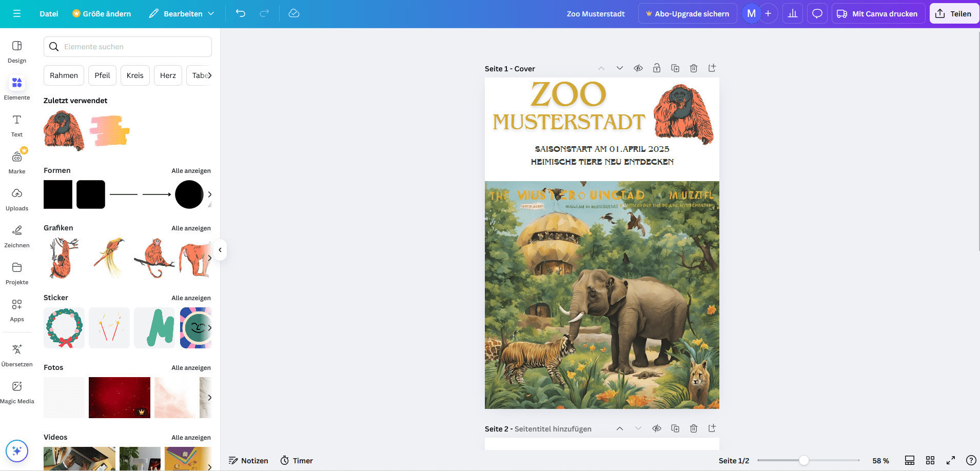Image resolution: width=980 pixels, height=471 pixels.
Task: Duplicate Seite 1 page
Action: click(675, 68)
